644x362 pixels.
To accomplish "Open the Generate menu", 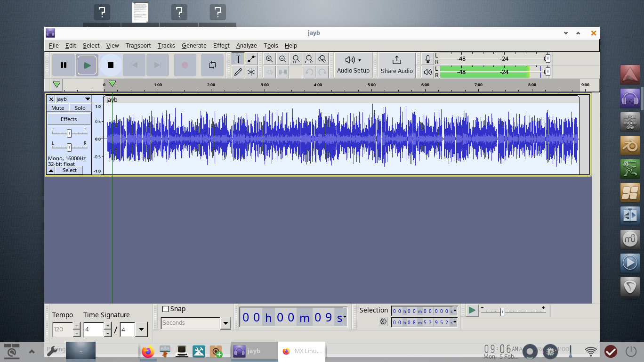I will coord(194,45).
